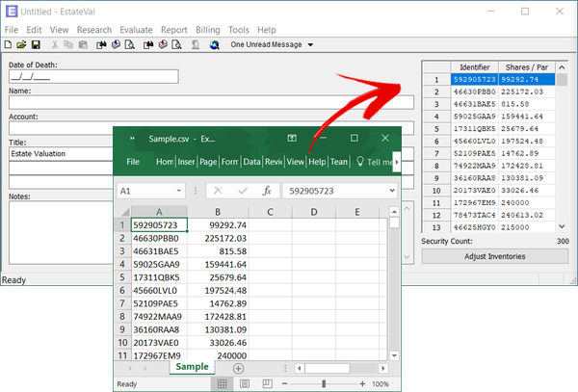Click the formula bar Enter checkmark icon

pyautogui.click(x=243, y=191)
